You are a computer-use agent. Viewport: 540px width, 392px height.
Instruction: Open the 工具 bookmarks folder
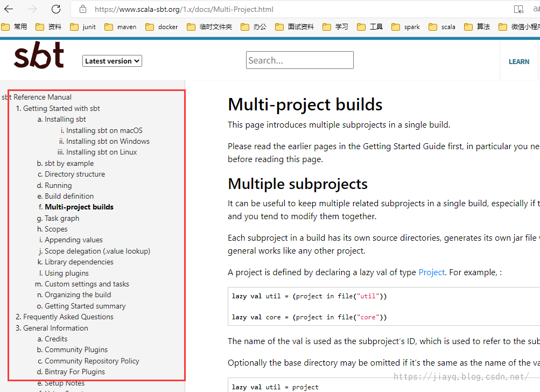point(370,27)
